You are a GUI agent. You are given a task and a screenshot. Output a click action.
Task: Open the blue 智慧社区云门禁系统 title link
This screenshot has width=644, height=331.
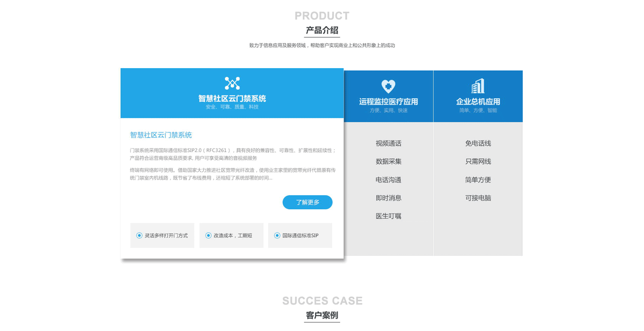[x=161, y=135]
